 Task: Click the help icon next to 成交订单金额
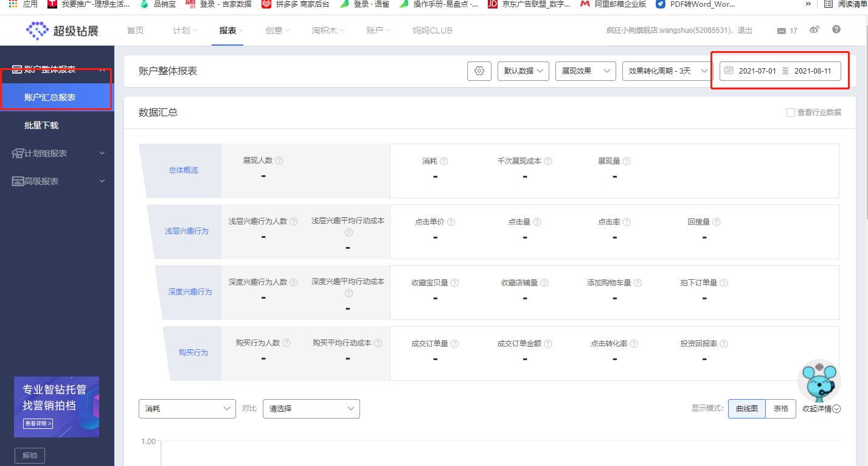point(547,344)
